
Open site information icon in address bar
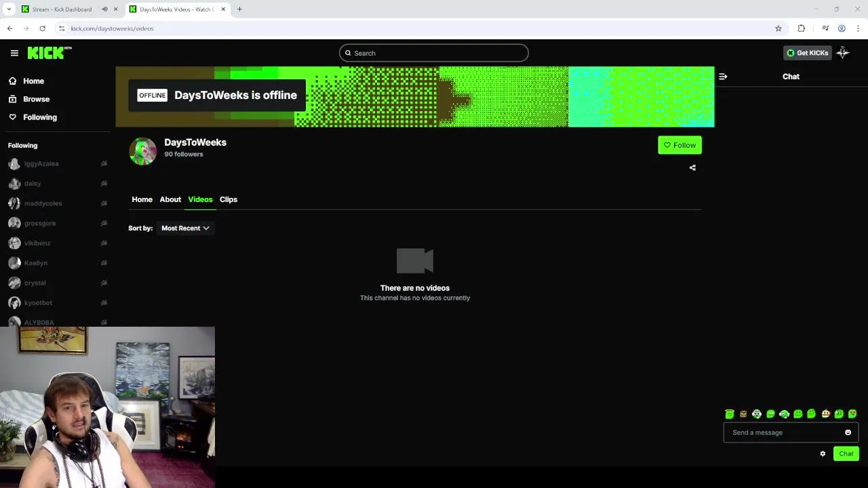tap(62, 28)
